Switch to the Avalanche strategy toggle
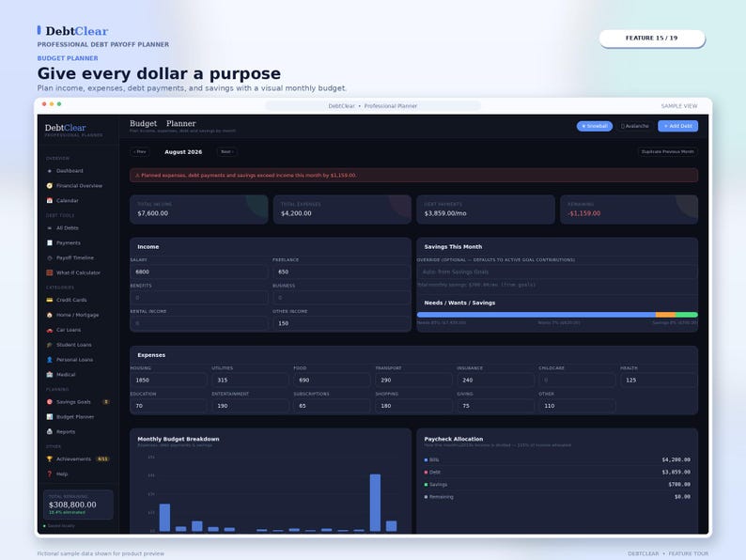The width and height of the screenshot is (746, 560). (x=635, y=126)
